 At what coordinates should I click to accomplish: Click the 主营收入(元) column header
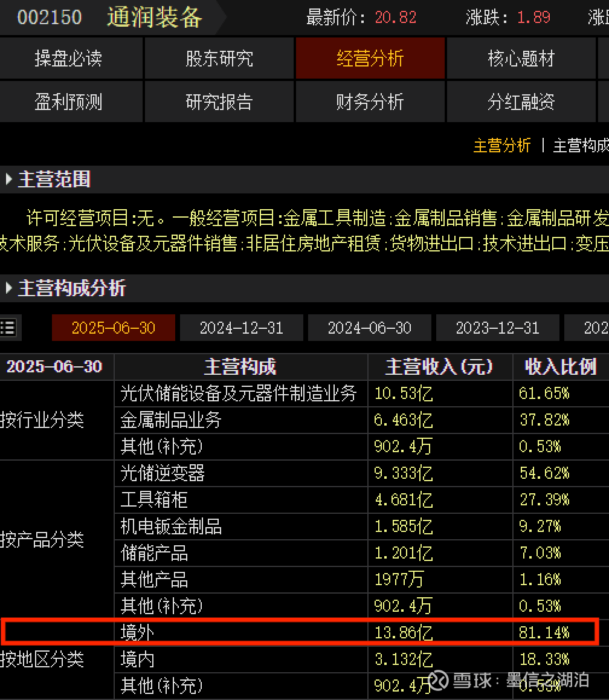[439, 366]
